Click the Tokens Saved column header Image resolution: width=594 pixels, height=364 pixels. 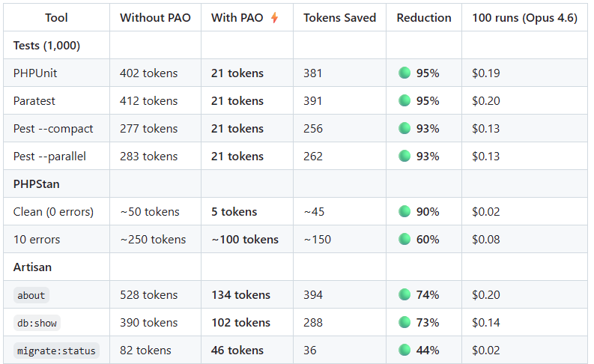(x=339, y=18)
